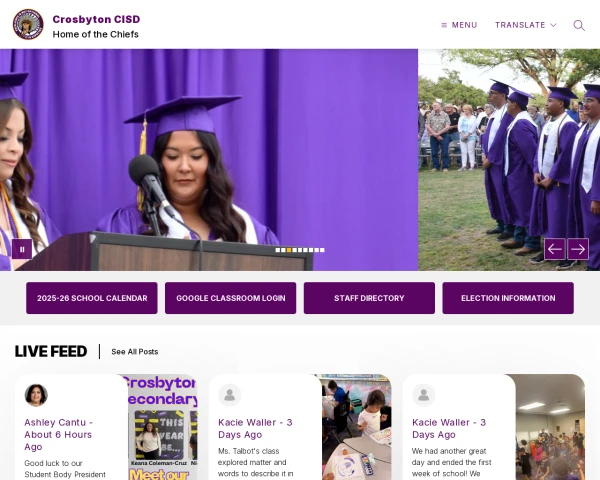The height and width of the screenshot is (480, 600).
Task: View the gym assembly photo thumbnail
Action: pos(550,427)
